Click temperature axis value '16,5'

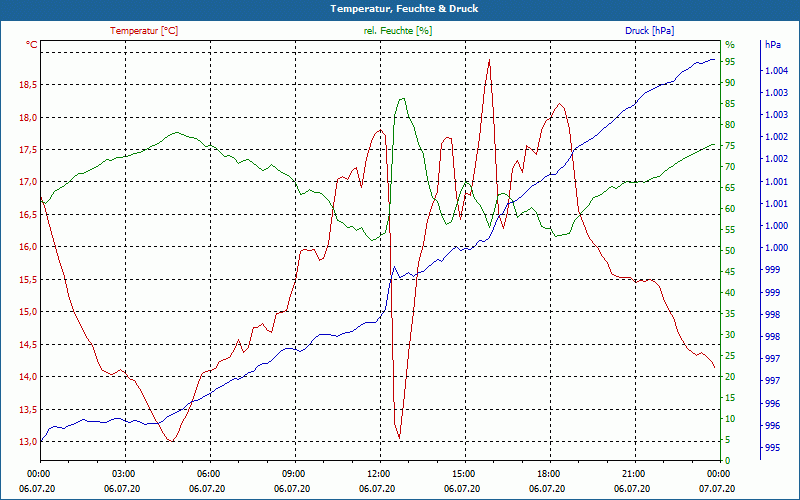[28, 215]
